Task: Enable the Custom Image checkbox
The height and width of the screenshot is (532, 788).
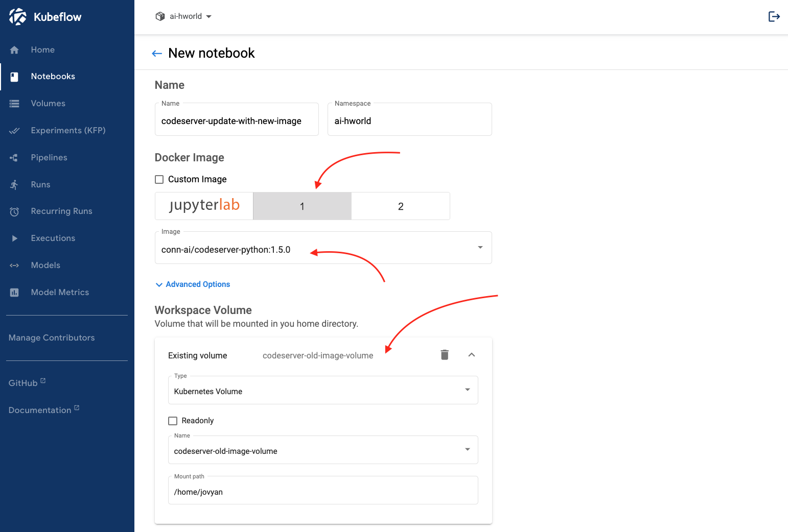Action: point(159,179)
